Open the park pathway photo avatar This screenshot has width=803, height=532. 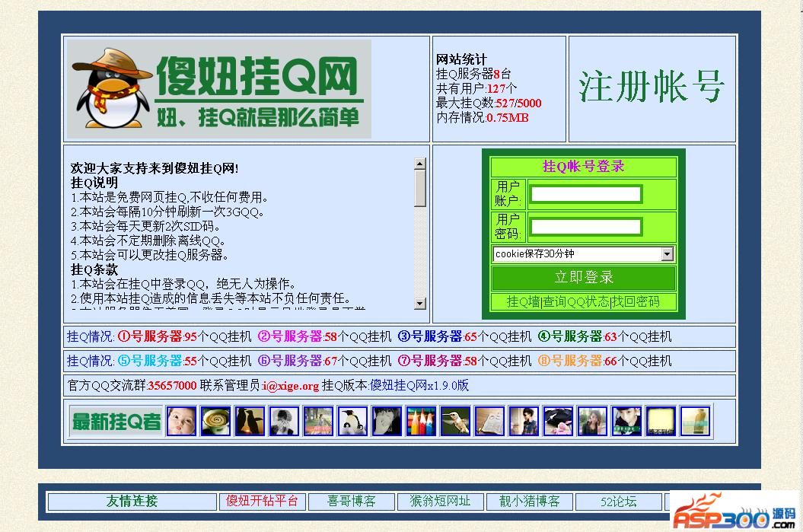point(319,422)
